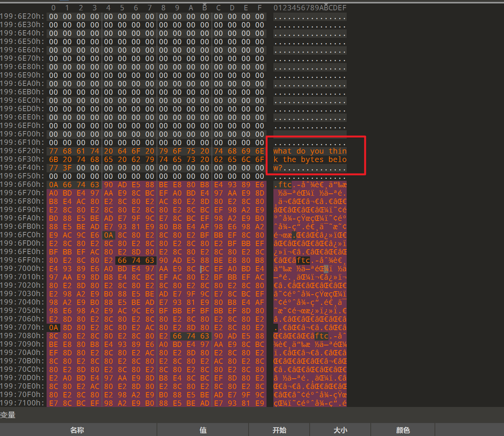
Task: Click highlighted 0A byte in row 199:6FC0h
Action: coord(108,235)
